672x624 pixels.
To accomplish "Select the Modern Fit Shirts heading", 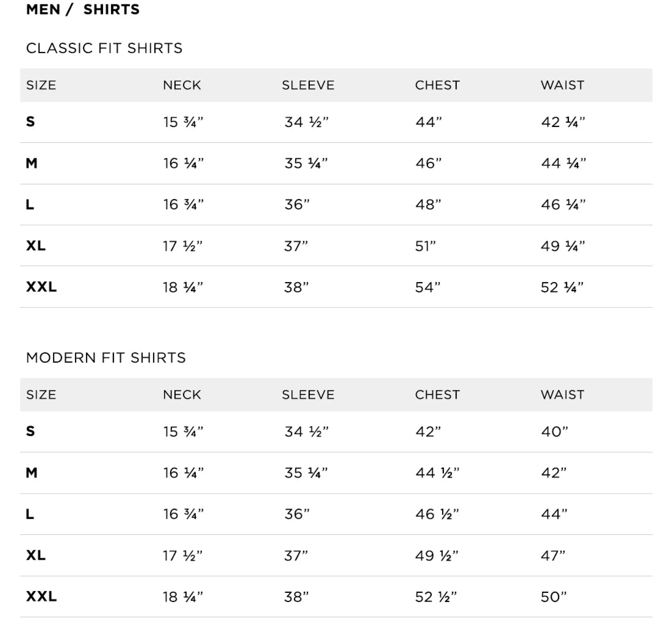I will [x=106, y=358].
